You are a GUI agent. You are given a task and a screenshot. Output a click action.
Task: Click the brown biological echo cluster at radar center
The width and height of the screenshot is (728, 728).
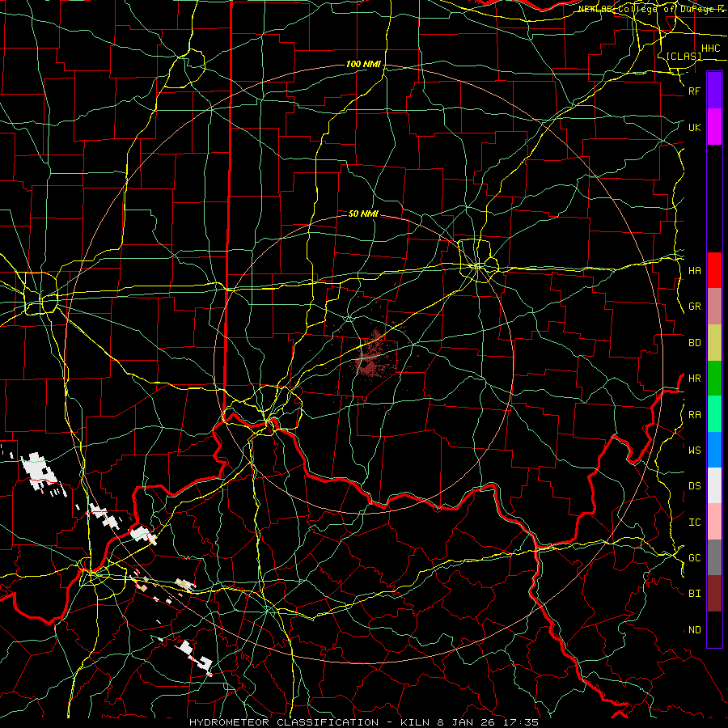369,360
